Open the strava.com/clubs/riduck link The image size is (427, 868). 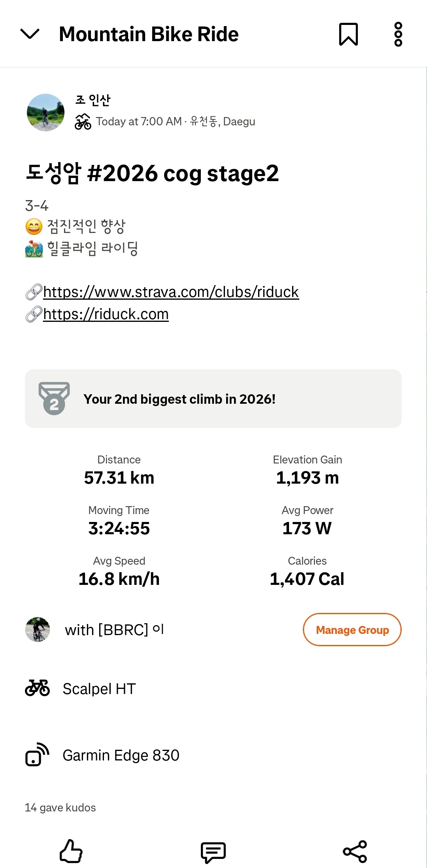[171, 292]
